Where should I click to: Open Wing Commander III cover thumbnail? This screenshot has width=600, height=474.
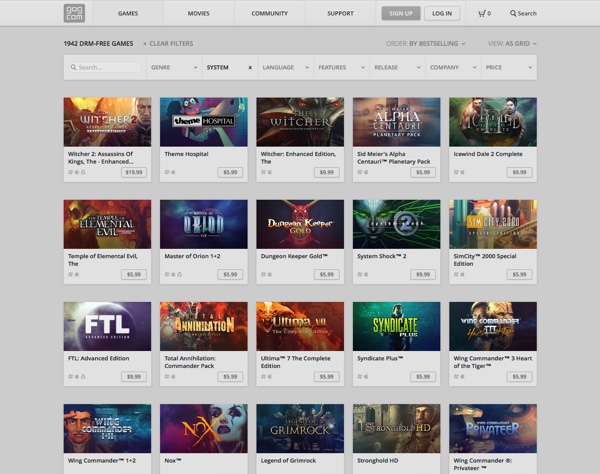(493, 326)
